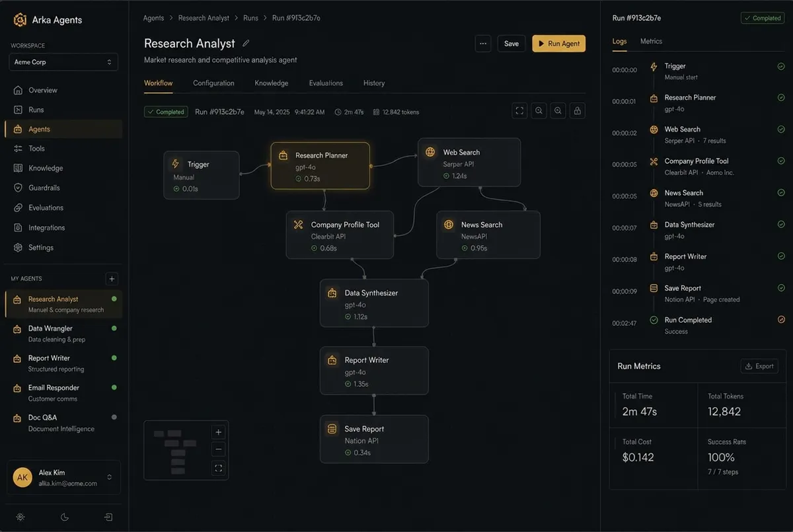Viewport: 793px width, 532px height.
Task: Click the Agents breadcrumb link
Action: coord(153,18)
